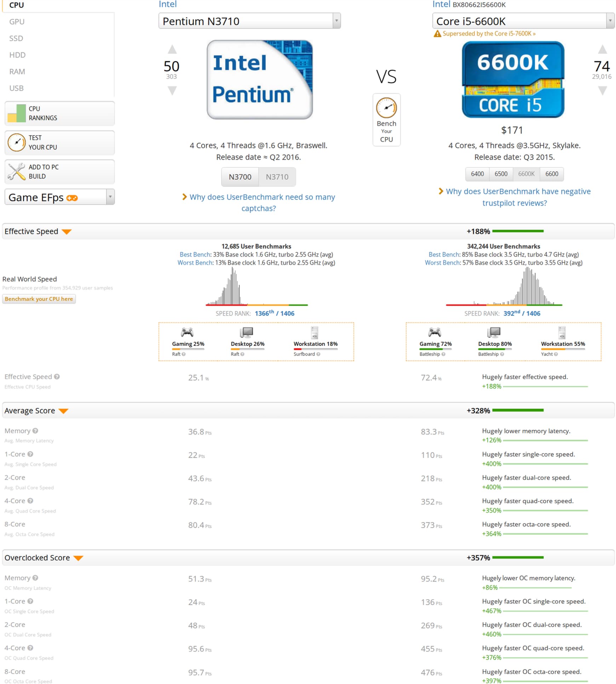The height and width of the screenshot is (684, 616).
Task: Switch to the 6600 variant
Action: 552,174
